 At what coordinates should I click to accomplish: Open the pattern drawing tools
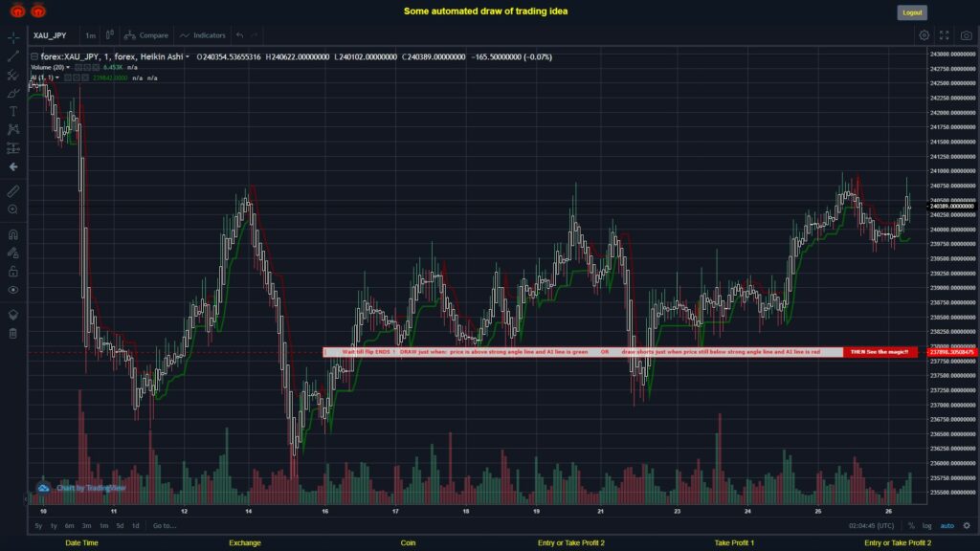(x=13, y=129)
